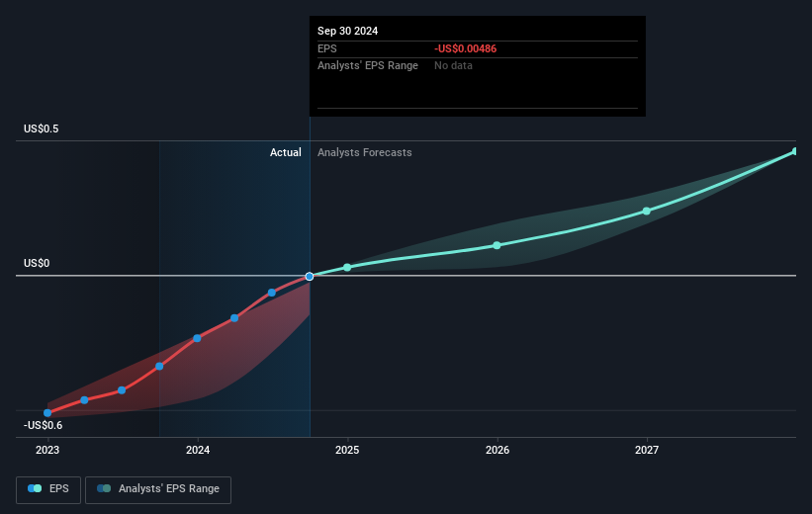Click the final forecast point at chart edge
Viewport: 812px width, 514px height.
(x=795, y=151)
